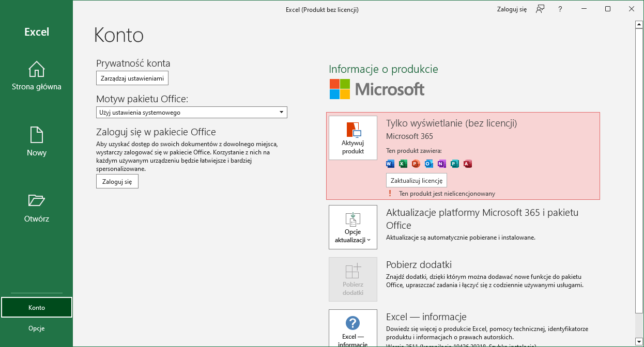Image resolution: width=644 pixels, height=347 pixels.
Task: Select the Konto tab in the sidebar
Action: [x=37, y=307]
